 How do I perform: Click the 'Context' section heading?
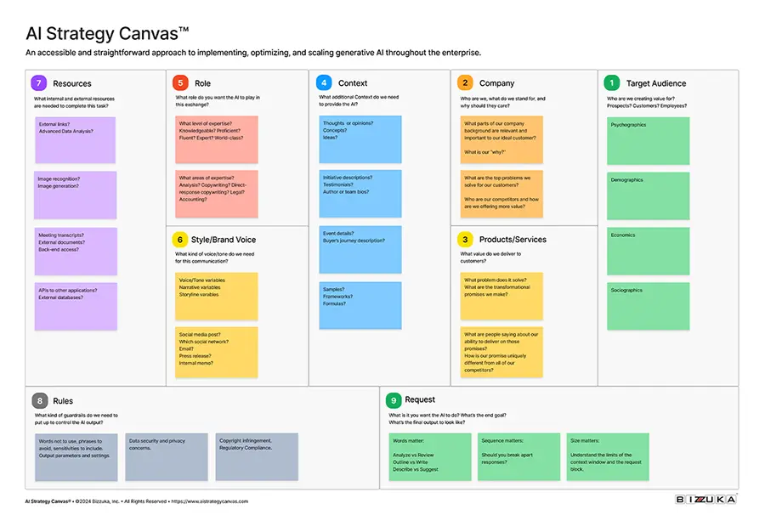tap(353, 83)
